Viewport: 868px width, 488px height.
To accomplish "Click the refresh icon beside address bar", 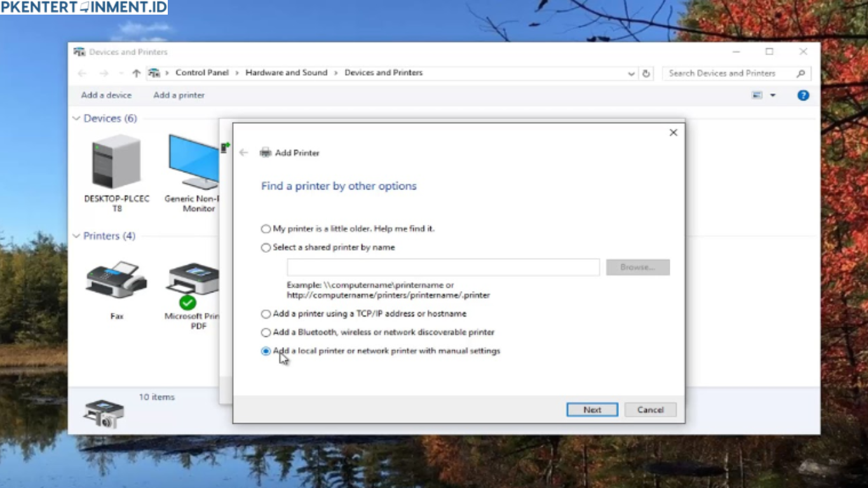I will [x=646, y=73].
